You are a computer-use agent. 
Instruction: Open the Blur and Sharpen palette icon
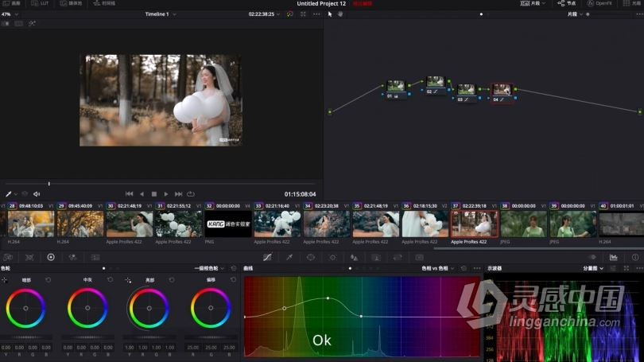point(354,257)
